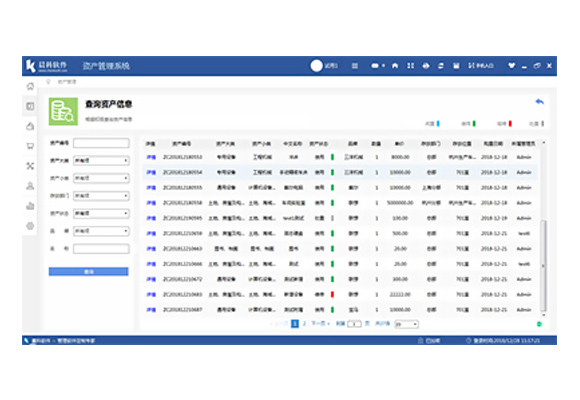
Task: Click the scrollbar down arrow of table
Action: click(543, 315)
